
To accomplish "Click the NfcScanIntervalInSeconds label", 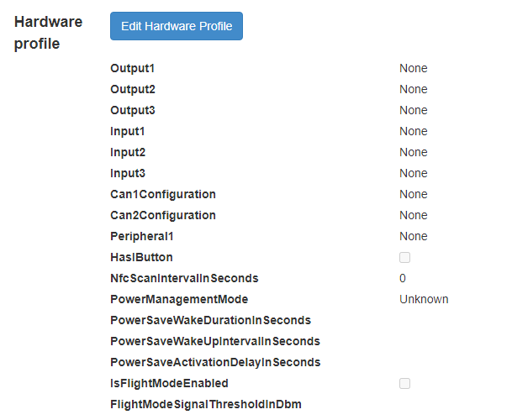I will pos(184,278).
